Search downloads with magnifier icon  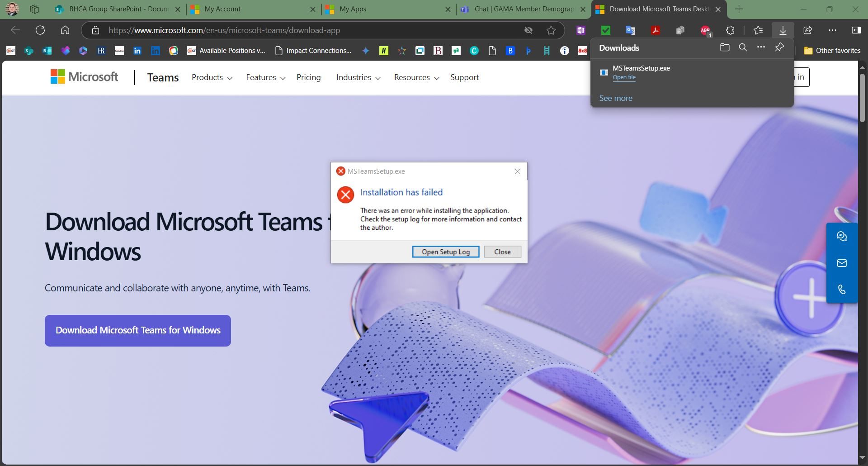(x=743, y=48)
